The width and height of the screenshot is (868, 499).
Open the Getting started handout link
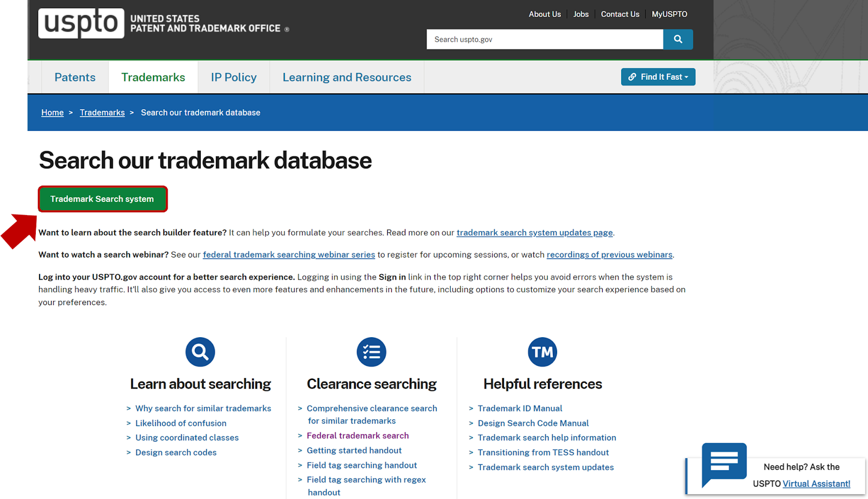tap(354, 450)
